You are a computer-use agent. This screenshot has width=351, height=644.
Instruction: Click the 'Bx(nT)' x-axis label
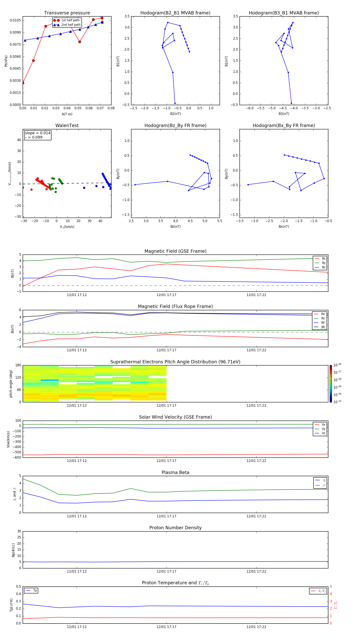(284, 227)
